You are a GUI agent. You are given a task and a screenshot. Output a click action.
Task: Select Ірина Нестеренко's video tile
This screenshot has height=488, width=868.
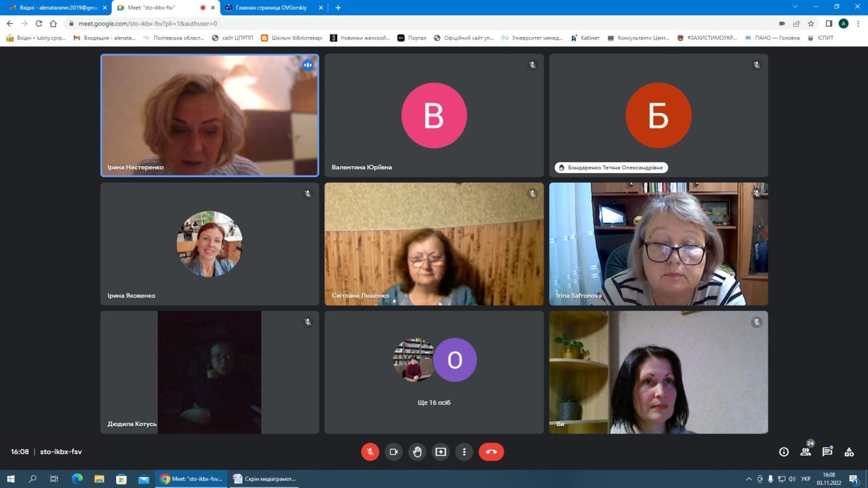point(210,115)
